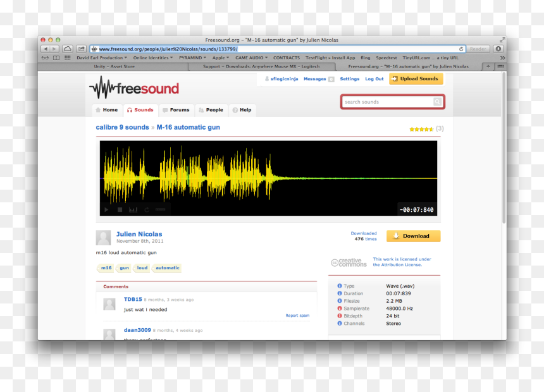Open David Earl Production bookmarks dropdown
Image resolution: width=544 pixels, height=392 pixels.
[x=102, y=58]
